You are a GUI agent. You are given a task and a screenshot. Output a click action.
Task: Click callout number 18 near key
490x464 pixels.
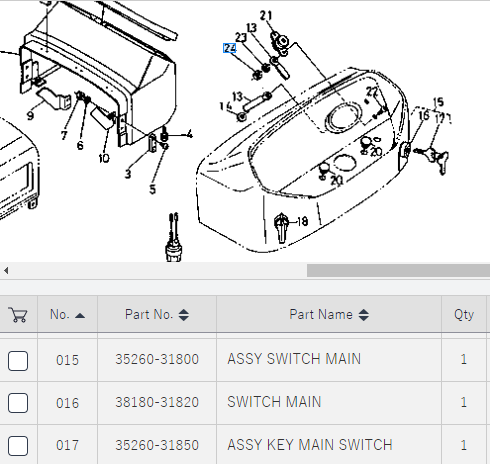pyautogui.click(x=302, y=222)
